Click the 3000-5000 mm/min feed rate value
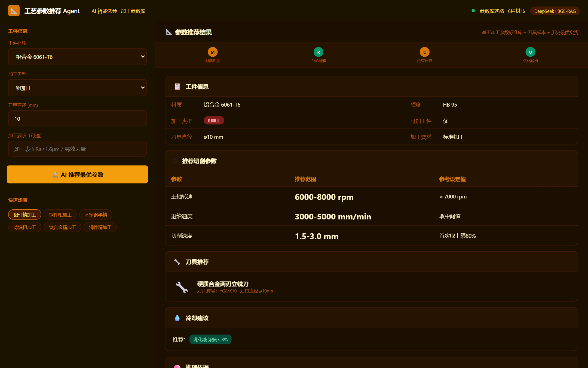 tap(333, 216)
